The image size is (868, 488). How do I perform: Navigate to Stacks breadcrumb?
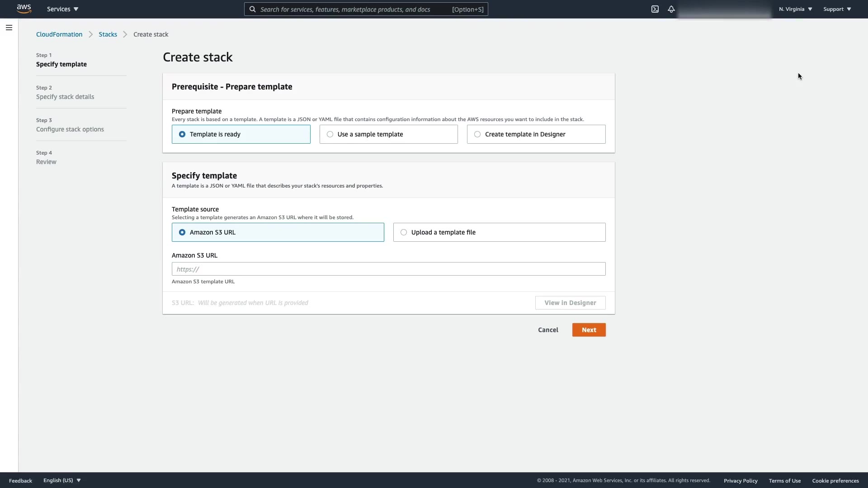coord(108,34)
